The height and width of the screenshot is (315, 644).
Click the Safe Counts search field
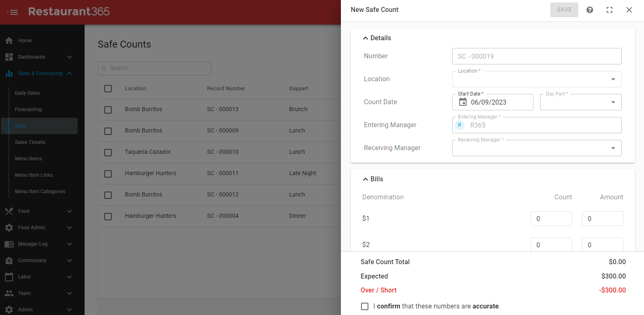[154, 68]
